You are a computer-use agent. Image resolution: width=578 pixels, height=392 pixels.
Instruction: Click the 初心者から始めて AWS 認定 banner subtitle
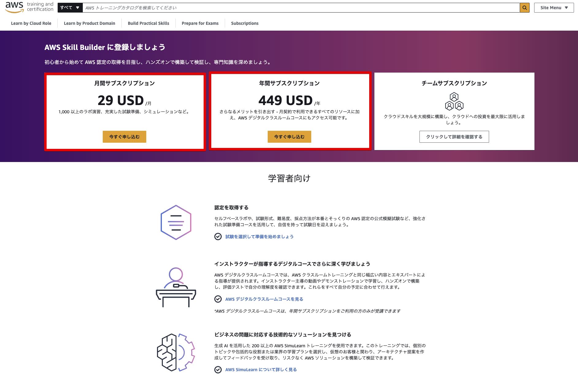(x=158, y=62)
